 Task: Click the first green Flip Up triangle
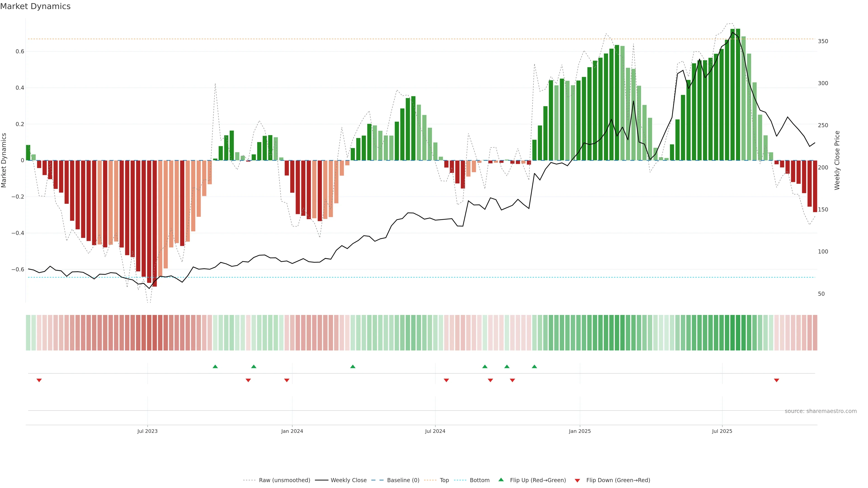[215, 366]
